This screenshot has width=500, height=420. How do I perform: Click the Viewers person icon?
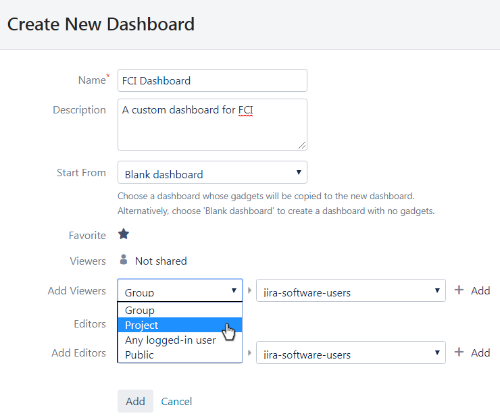tap(123, 260)
